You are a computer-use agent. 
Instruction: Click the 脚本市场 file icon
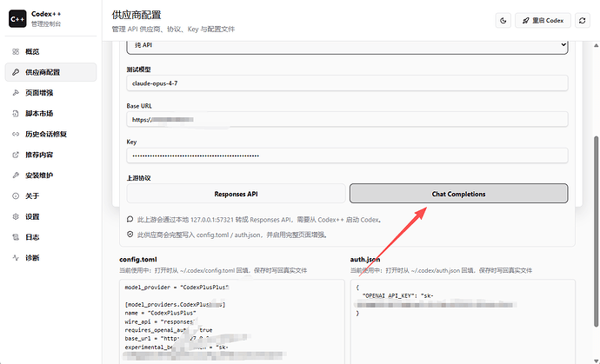coord(16,114)
